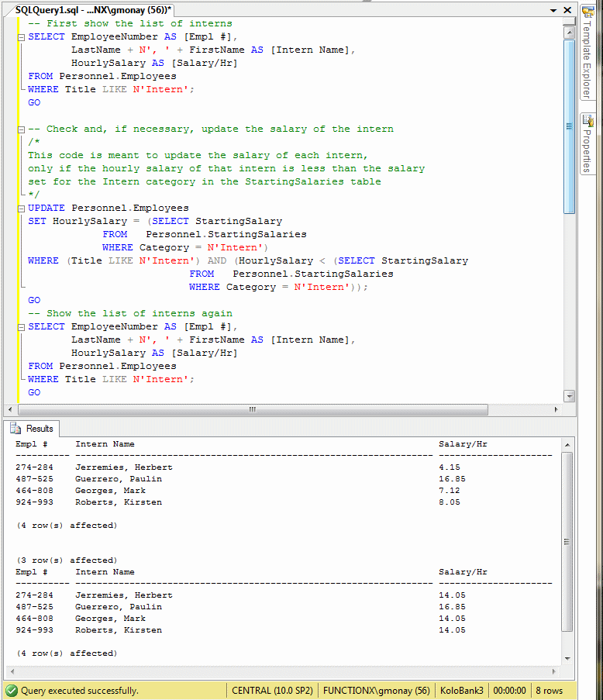Click the '8 rows' status entry
Image resolution: width=603 pixels, height=700 pixels.
[549, 691]
